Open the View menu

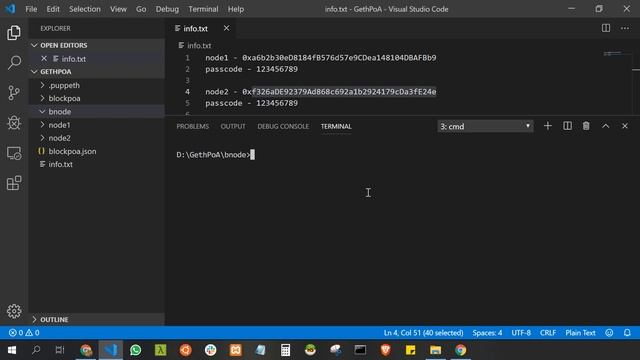[118, 9]
